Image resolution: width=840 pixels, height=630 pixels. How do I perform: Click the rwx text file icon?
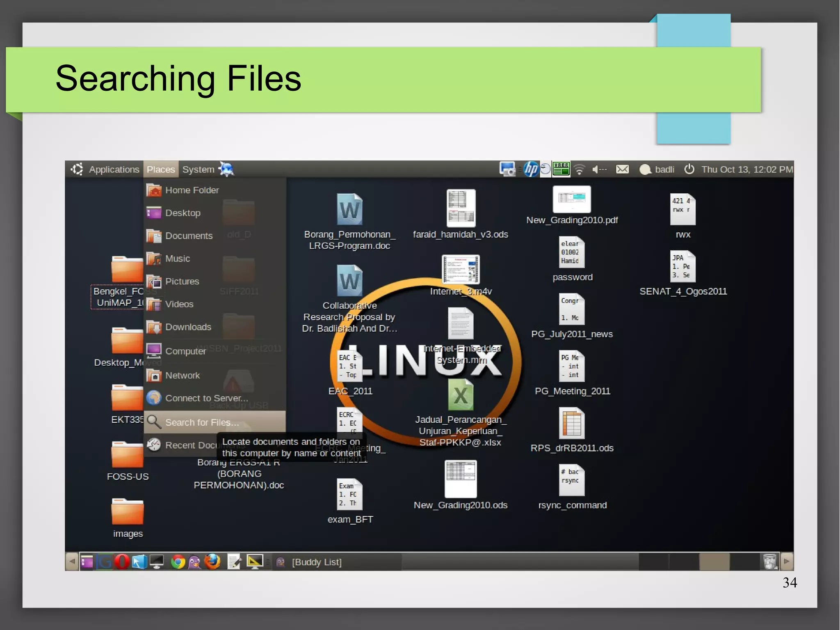coord(683,209)
